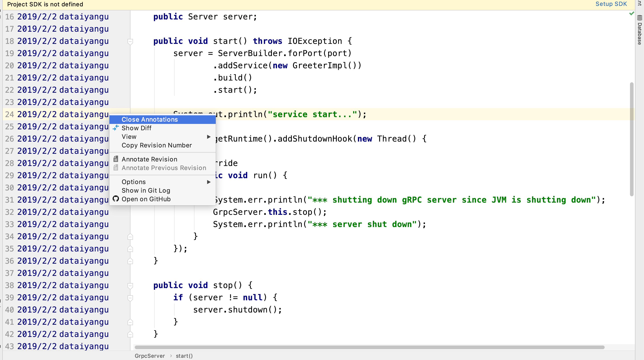The height and width of the screenshot is (360, 644).
Task: Click the fold end marker on line 35
Action: click(130, 249)
